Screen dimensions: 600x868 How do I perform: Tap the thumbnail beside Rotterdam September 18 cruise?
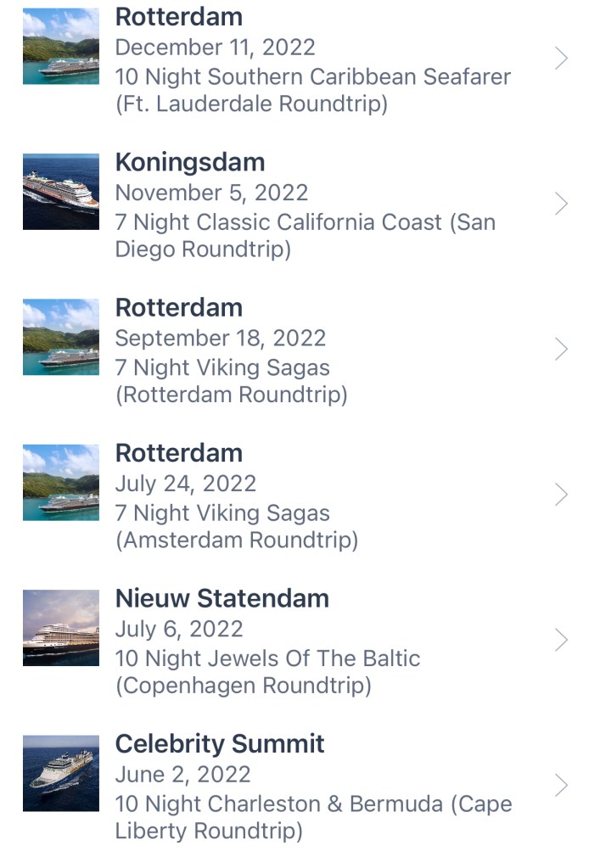[x=60, y=337]
